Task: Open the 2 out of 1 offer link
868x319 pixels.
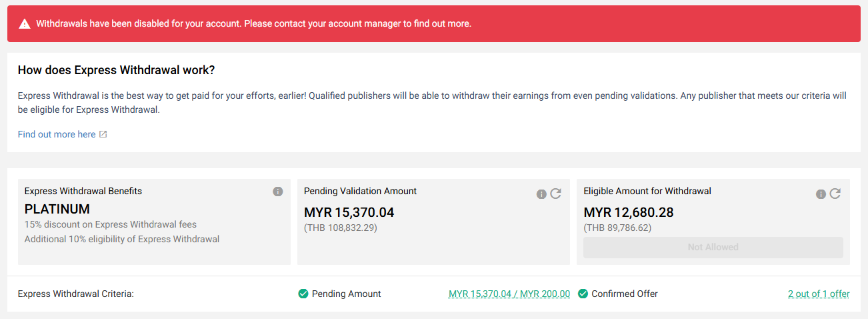Action: click(818, 294)
